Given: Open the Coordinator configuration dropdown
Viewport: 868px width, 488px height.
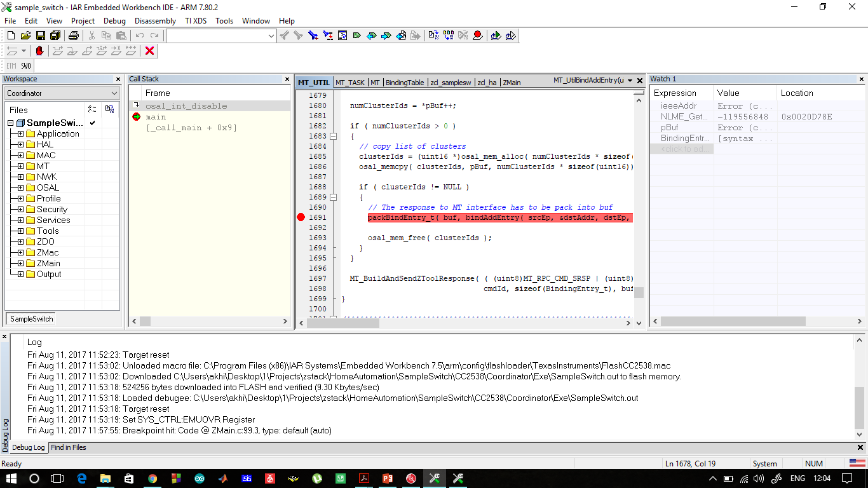Looking at the screenshot, I should (x=62, y=93).
